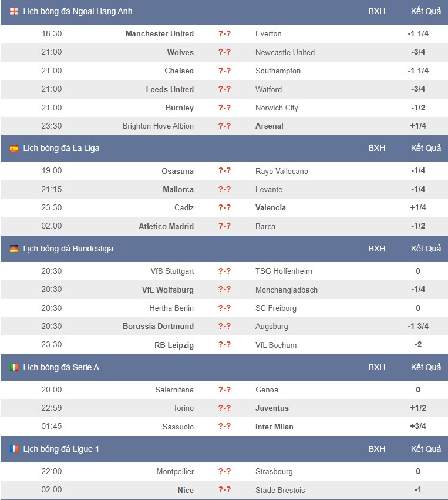Select Borussia Dortmund team name
The width and height of the screenshot is (448, 500).
tap(158, 326)
